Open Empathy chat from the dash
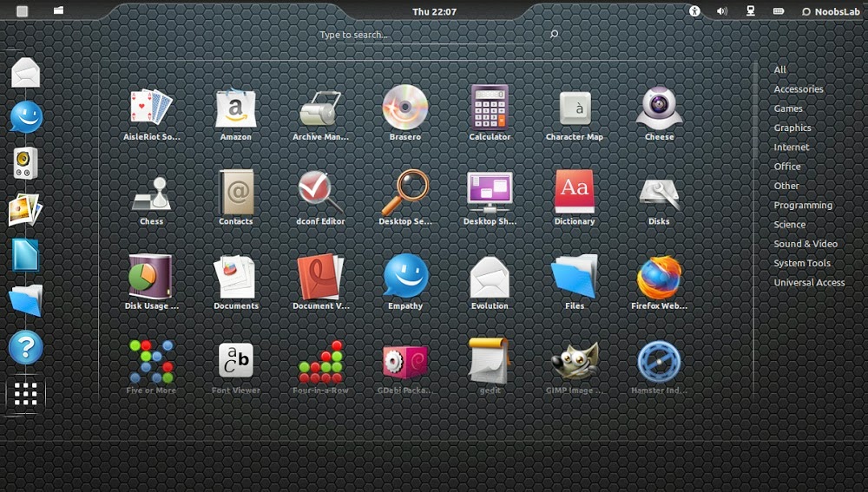Screen dimensions: 868x492 tap(25, 117)
